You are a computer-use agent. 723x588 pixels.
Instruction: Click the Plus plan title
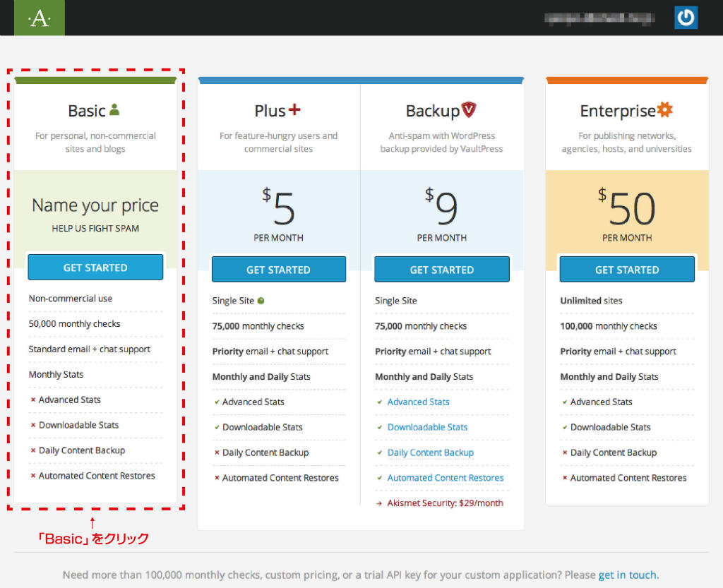(270, 111)
